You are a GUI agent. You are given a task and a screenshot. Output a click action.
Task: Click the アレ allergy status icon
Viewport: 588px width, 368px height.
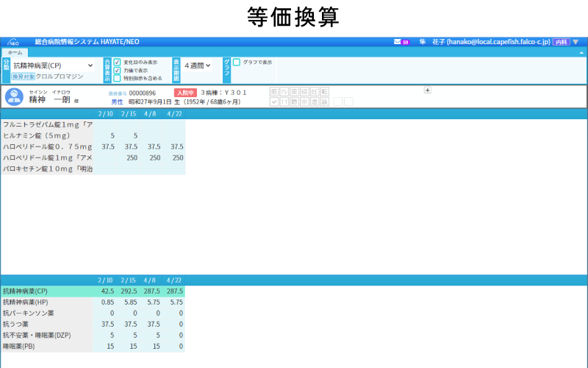click(x=284, y=91)
